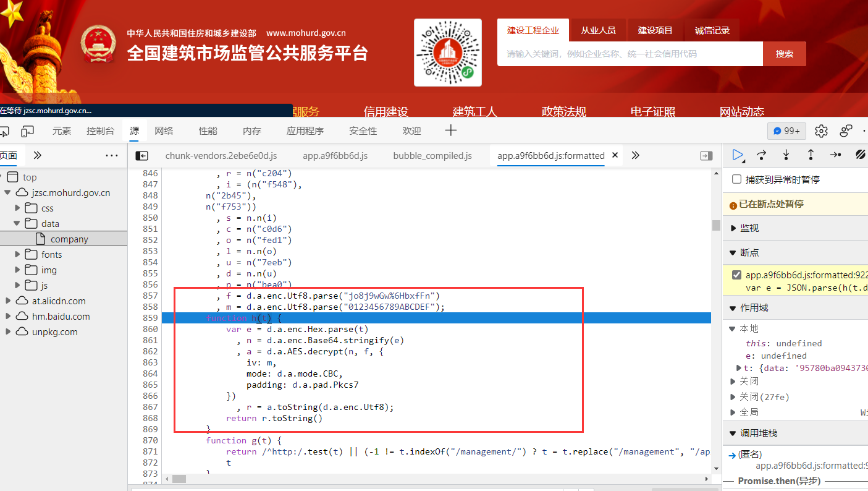Image resolution: width=868 pixels, height=491 pixels.
Task: Add a new DevTools tool tab
Action: (451, 130)
